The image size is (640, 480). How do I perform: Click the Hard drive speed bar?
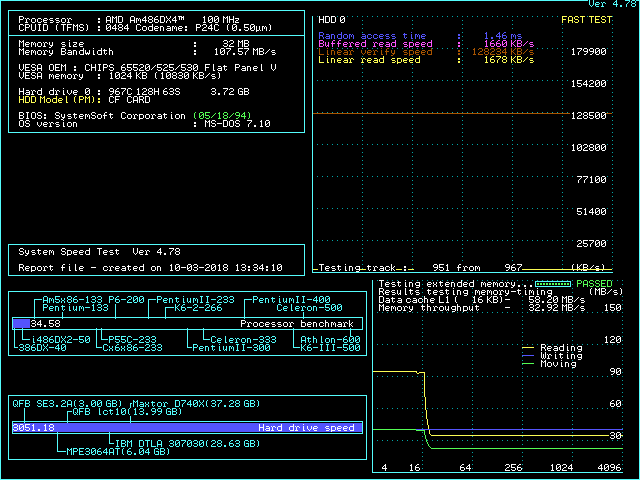click(187, 427)
